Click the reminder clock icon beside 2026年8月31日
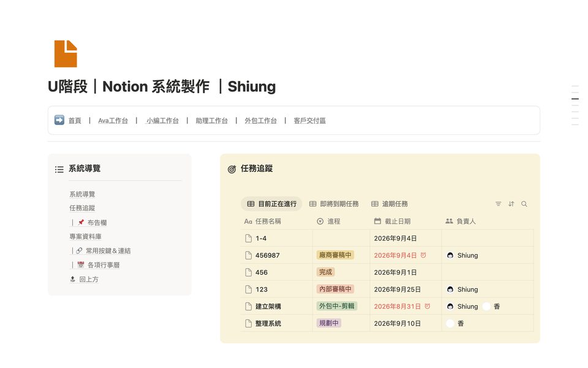 [x=427, y=306]
